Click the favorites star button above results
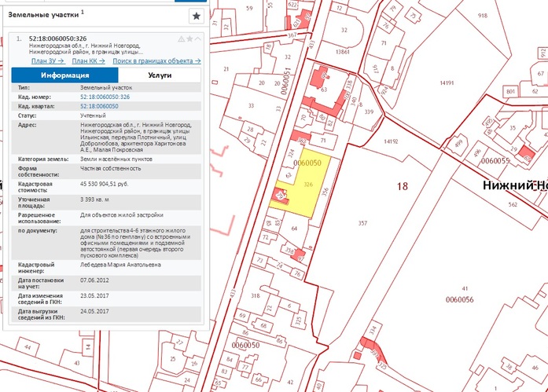548x392 pixels. click(x=197, y=16)
